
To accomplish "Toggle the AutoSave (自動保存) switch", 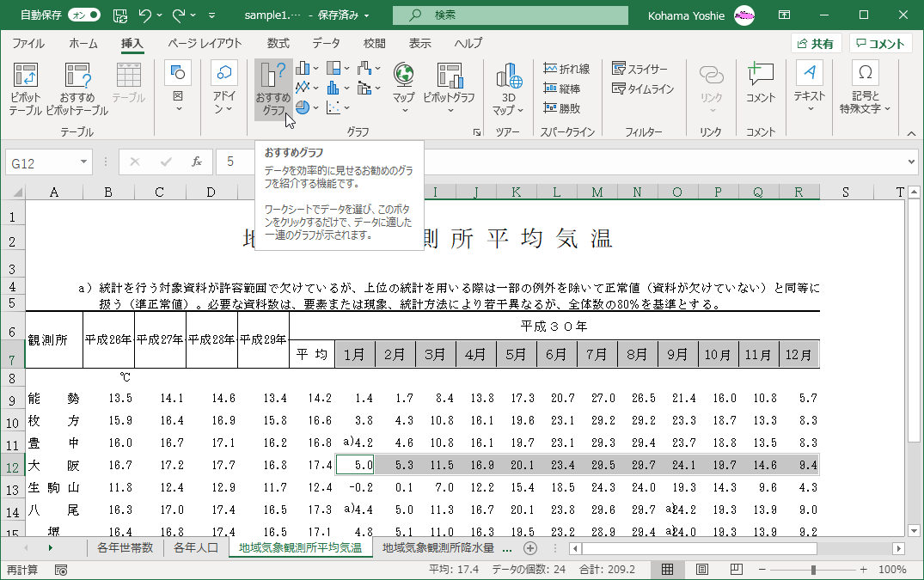I will pos(83,15).
